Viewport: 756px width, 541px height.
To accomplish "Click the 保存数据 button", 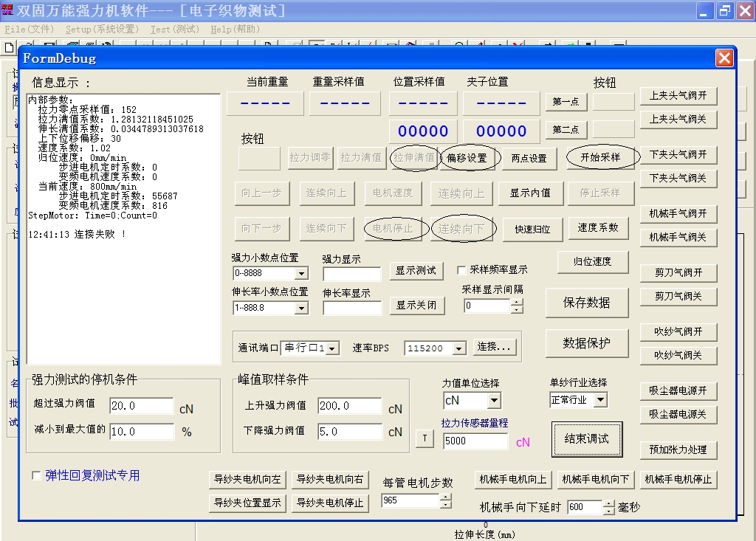I will point(587,303).
